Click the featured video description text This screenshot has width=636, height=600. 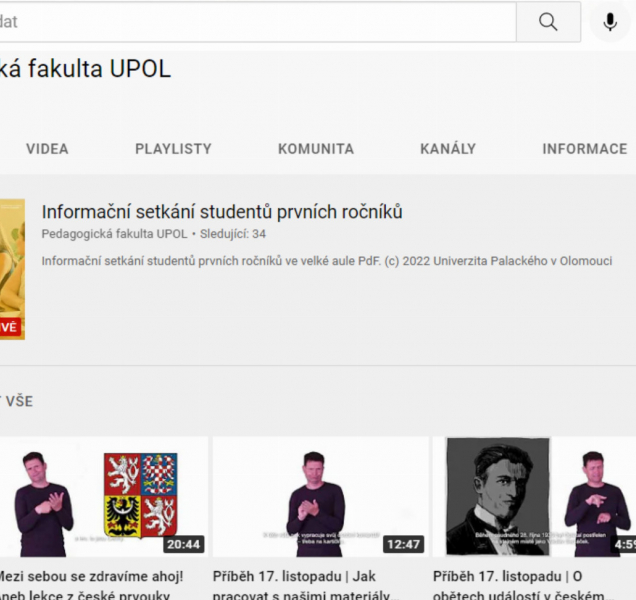(340, 261)
